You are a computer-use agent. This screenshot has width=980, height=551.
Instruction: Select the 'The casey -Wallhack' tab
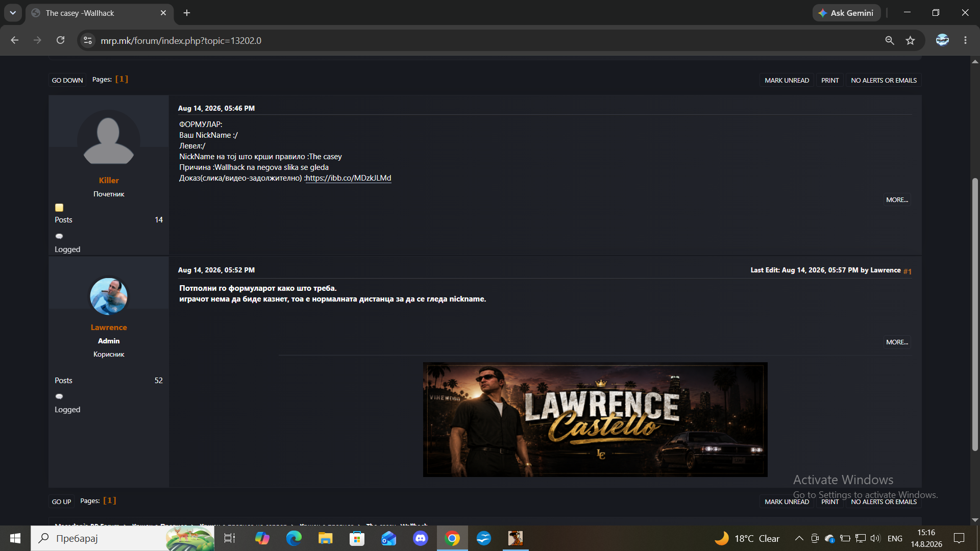pyautogui.click(x=100, y=13)
